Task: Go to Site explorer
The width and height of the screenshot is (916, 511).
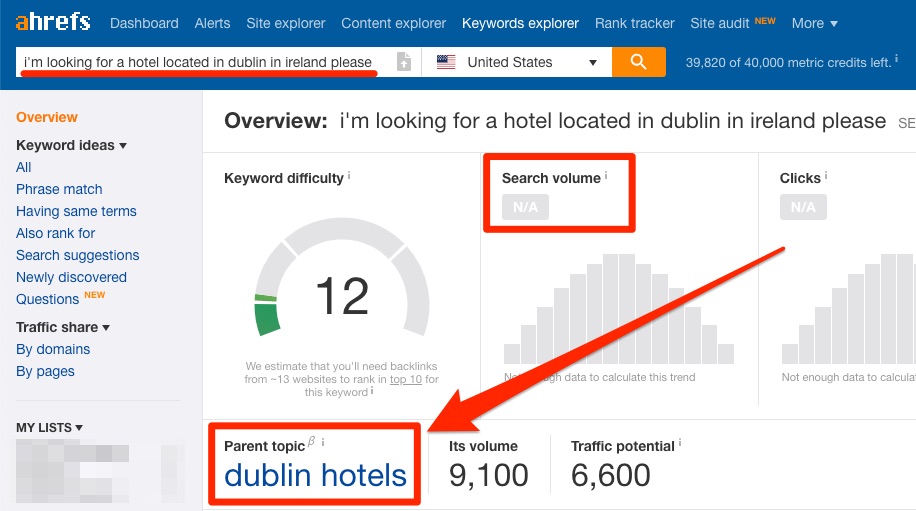Action: click(x=286, y=23)
